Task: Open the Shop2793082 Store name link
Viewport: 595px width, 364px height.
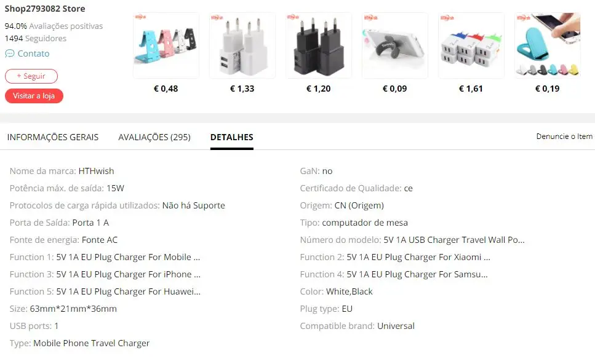Action: [x=45, y=9]
